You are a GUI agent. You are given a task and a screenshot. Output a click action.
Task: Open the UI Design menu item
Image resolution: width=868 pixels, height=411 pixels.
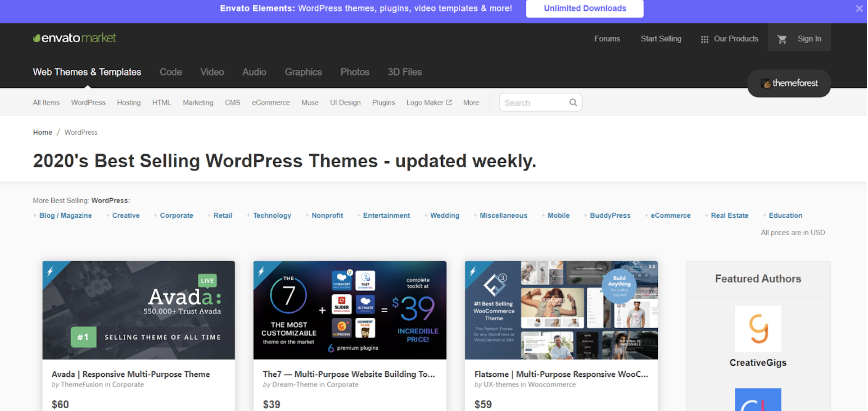pos(345,103)
